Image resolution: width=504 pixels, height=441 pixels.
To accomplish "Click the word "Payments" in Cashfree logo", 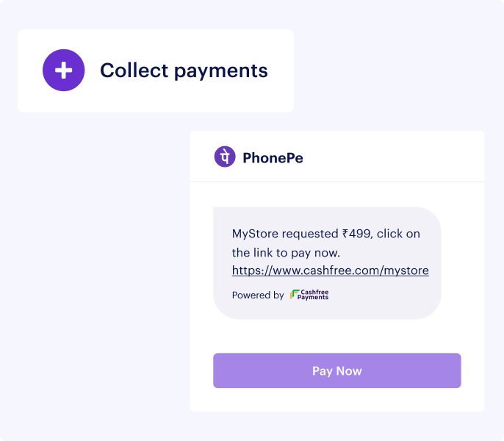I will pyautogui.click(x=314, y=298).
